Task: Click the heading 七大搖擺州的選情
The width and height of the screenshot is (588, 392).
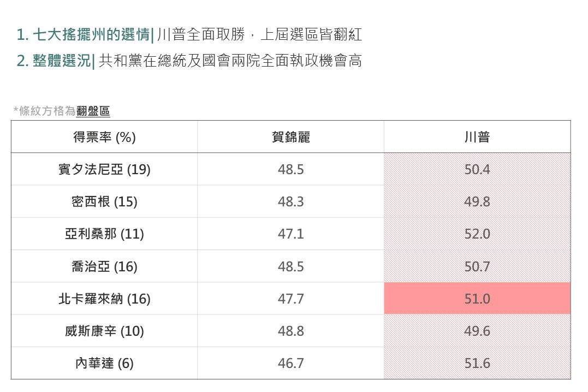Action: (91, 35)
